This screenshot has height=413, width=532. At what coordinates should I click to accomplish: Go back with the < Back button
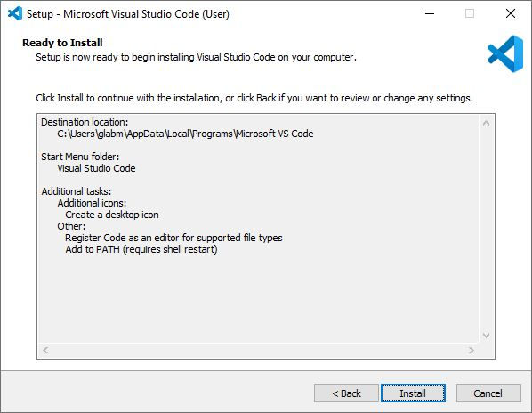346,393
